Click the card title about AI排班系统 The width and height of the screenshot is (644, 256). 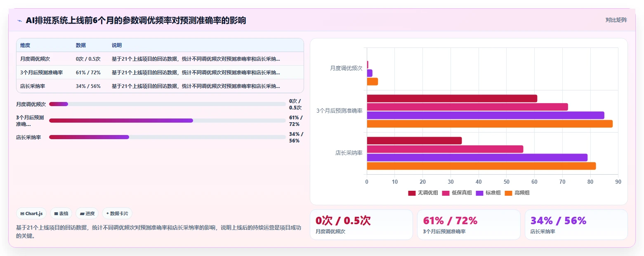136,20
